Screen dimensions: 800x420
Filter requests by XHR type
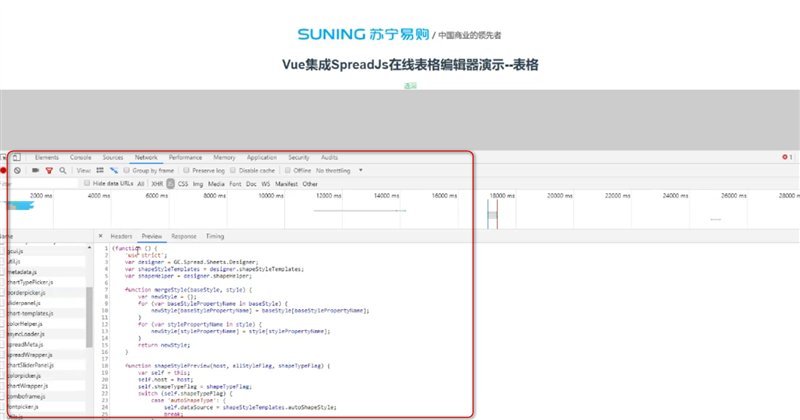tap(157, 184)
